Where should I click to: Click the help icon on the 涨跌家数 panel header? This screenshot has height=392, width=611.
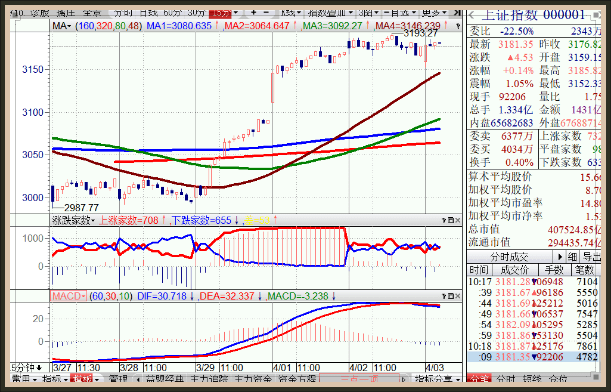[x=444, y=221]
